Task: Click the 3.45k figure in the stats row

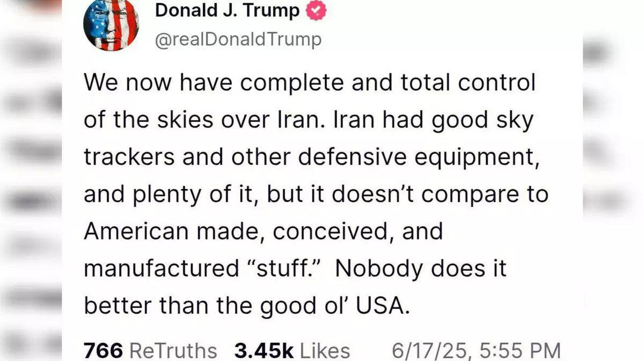Action: click(264, 351)
